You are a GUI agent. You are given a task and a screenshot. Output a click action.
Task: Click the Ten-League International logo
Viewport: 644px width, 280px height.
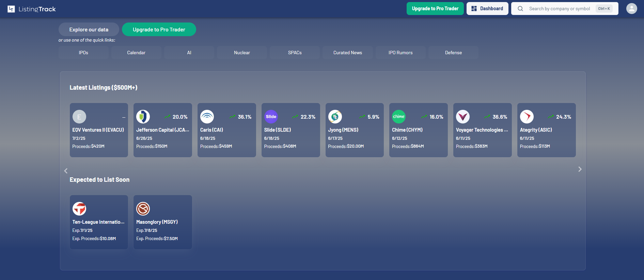point(79,209)
